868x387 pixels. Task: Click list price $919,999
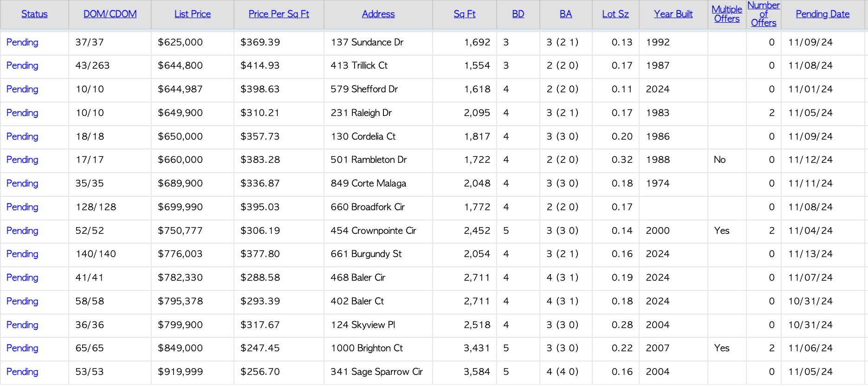pos(181,372)
